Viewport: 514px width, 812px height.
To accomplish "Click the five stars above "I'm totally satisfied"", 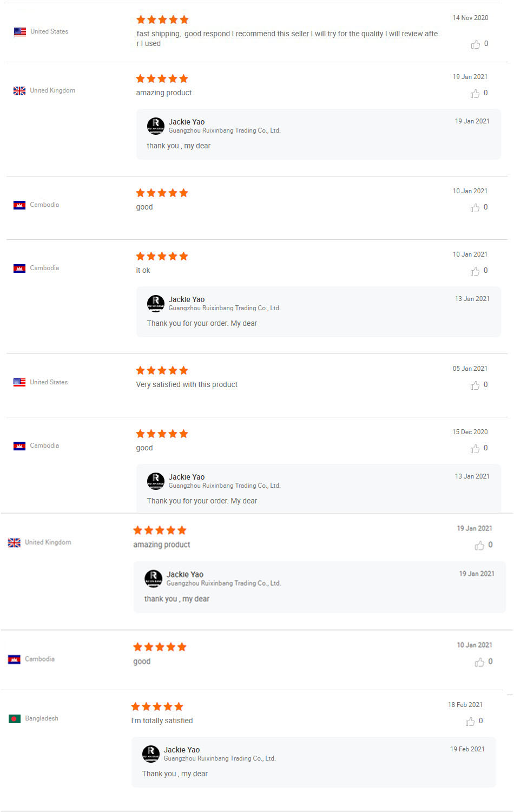I will [x=157, y=706].
